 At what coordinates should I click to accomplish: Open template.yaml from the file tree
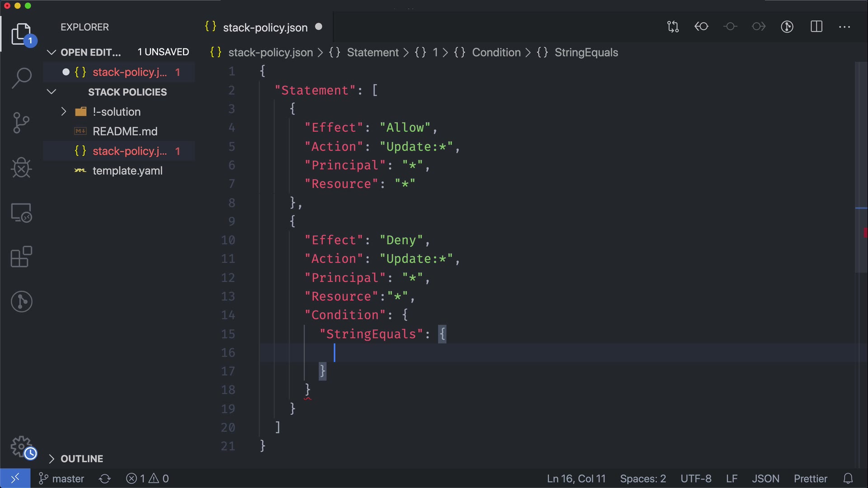point(127,171)
